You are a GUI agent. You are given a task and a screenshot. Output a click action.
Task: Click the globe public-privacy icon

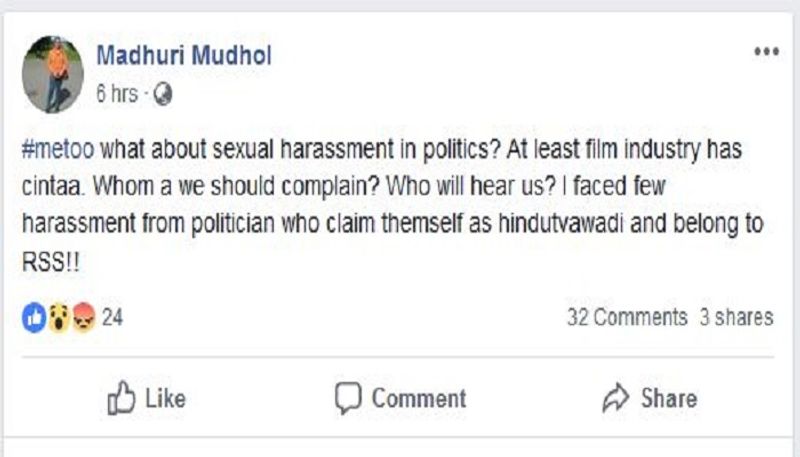(x=163, y=94)
